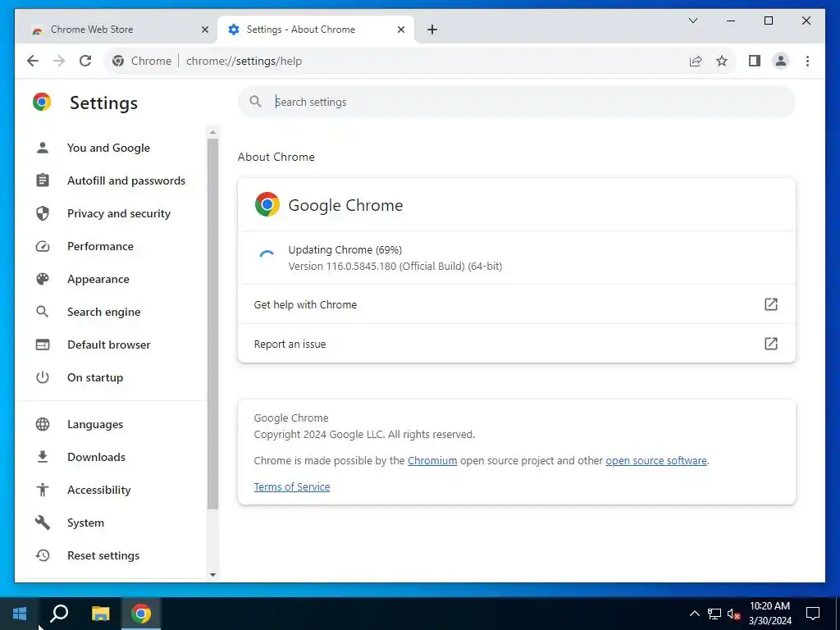Click the share page icon in address bar
This screenshot has width=840, height=630.
(x=696, y=61)
